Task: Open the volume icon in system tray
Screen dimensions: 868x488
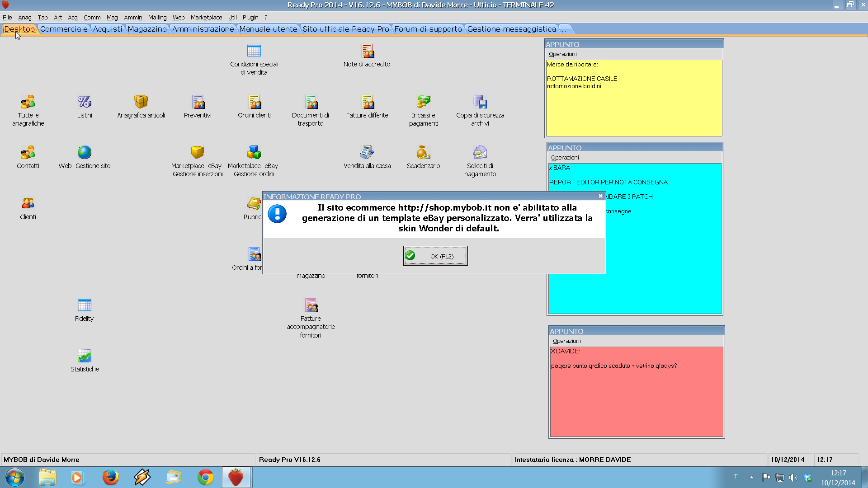Action: coord(793,477)
